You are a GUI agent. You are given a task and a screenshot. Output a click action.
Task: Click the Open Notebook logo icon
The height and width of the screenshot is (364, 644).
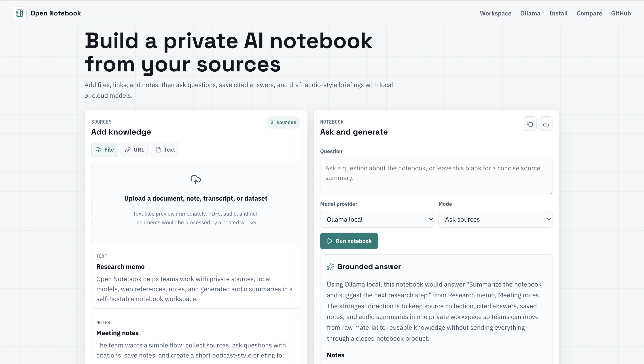tap(19, 13)
